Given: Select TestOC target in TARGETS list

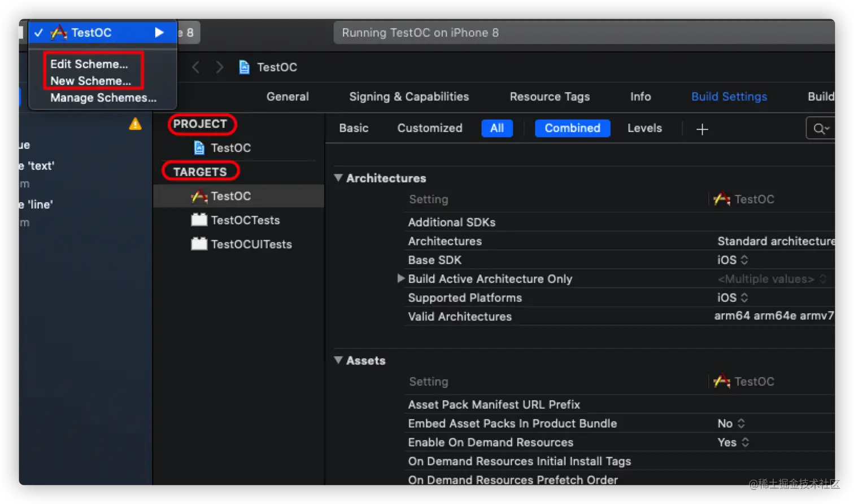Looking at the screenshot, I should pos(238,196).
